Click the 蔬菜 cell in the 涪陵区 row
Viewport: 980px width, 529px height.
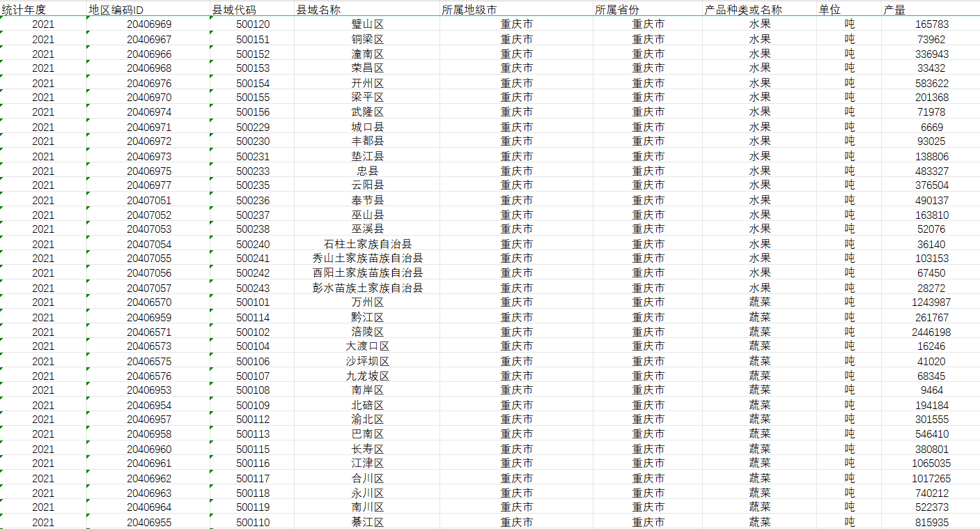pos(759,332)
